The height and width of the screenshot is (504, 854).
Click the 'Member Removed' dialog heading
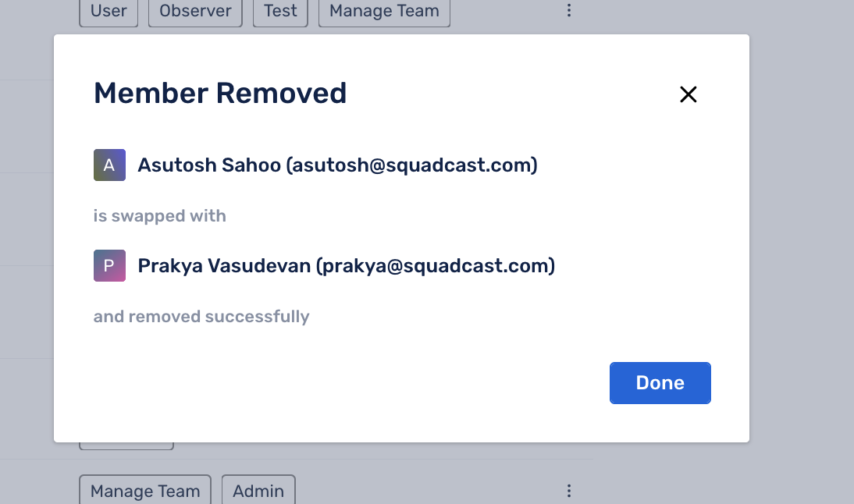220,94
